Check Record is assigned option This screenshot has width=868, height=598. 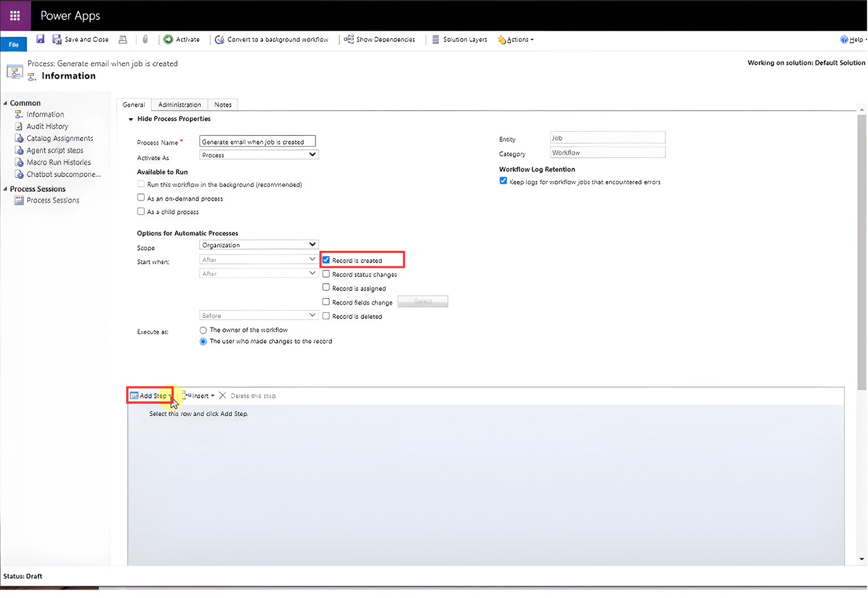[326, 287]
